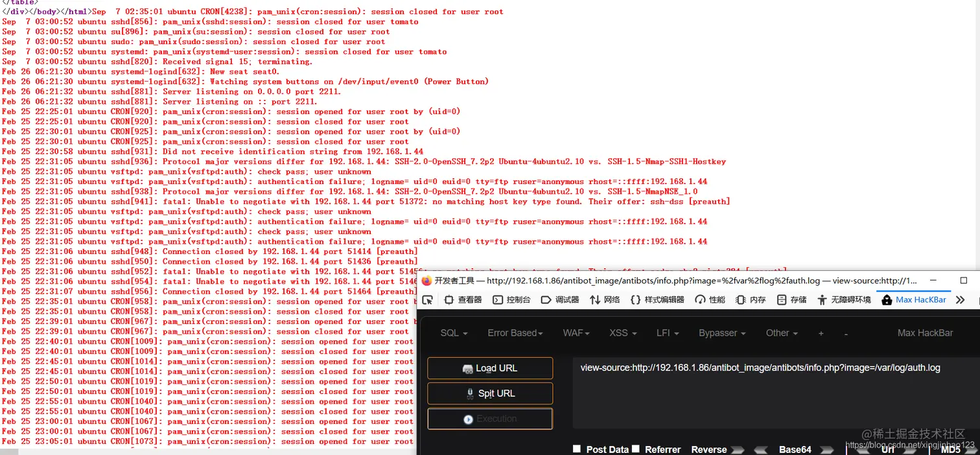Open the 无障碍环境 (Accessibility) panel
This screenshot has width=980, height=455.
click(844, 299)
